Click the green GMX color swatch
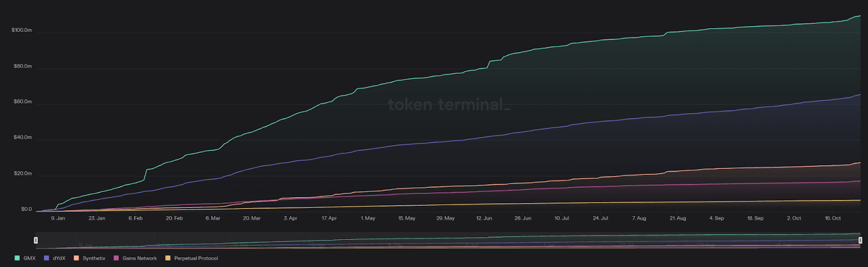Viewport: 868px width, 267px height. 17,258
